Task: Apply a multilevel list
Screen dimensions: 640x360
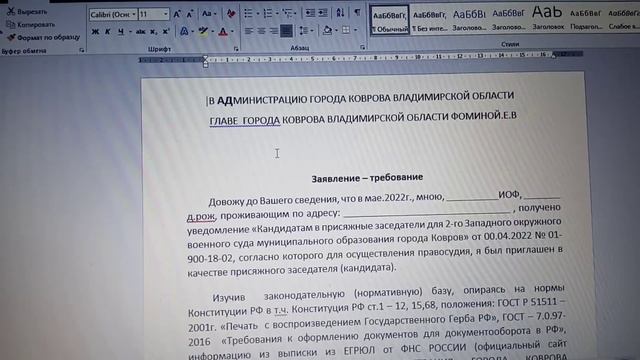Action: point(288,13)
